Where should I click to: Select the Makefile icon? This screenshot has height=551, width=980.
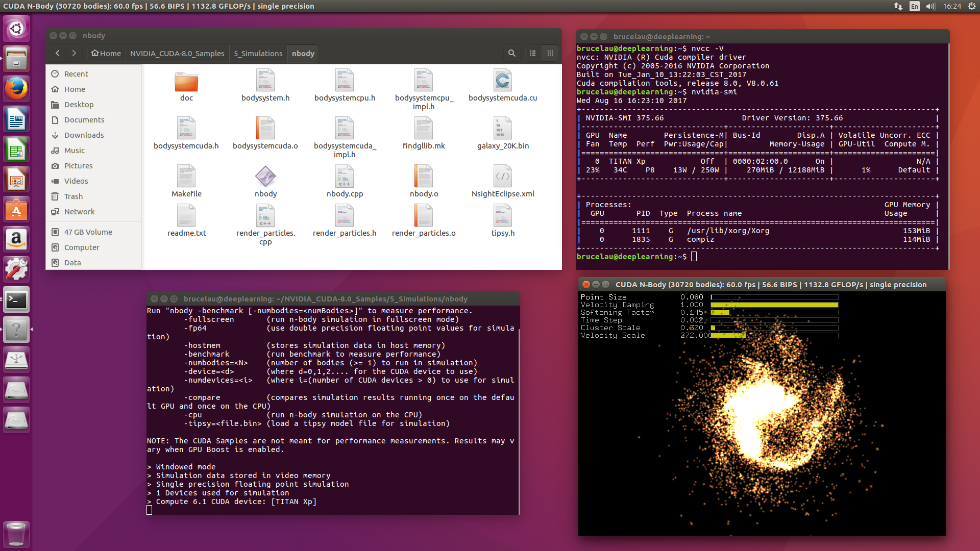click(x=186, y=177)
